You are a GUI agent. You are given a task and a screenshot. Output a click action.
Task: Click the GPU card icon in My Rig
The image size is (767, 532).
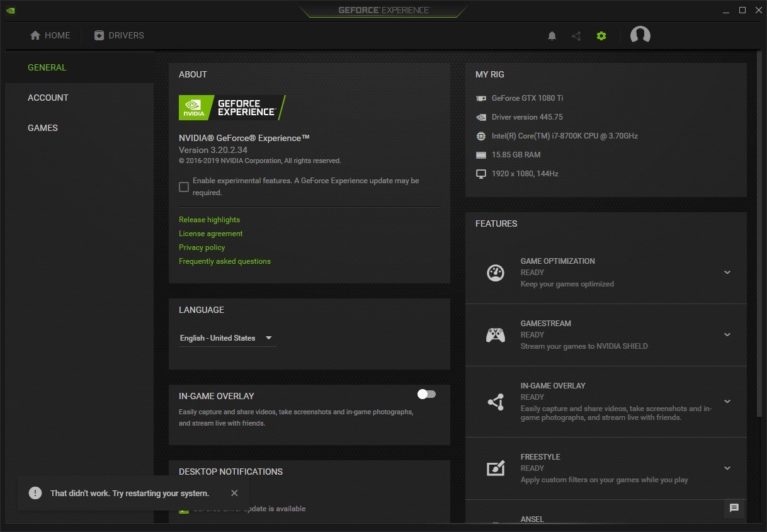click(x=481, y=98)
